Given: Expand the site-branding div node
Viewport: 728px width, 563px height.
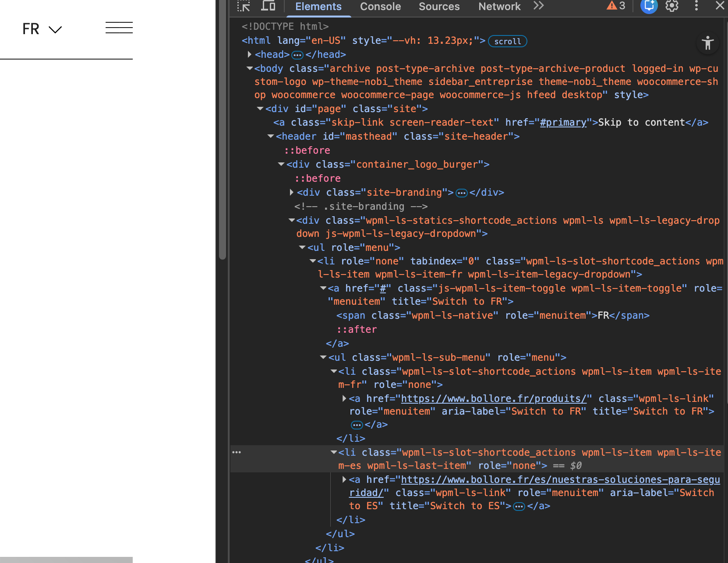Looking at the screenshot, I should [292, 192].
